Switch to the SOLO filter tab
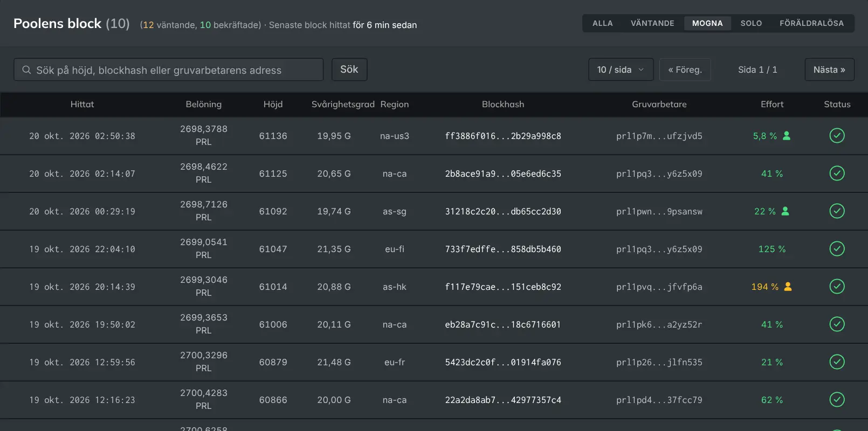The image size is (868, 431). tap(751, 23)
